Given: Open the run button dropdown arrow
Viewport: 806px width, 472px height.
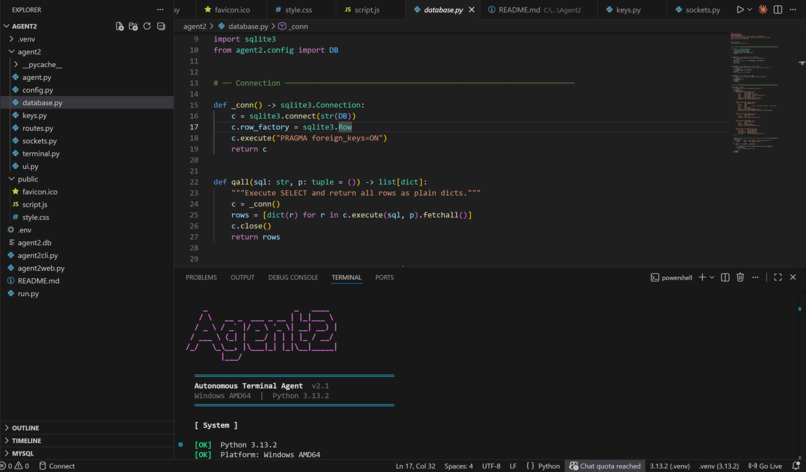Looking at the screenshot, I should point(749,10).
